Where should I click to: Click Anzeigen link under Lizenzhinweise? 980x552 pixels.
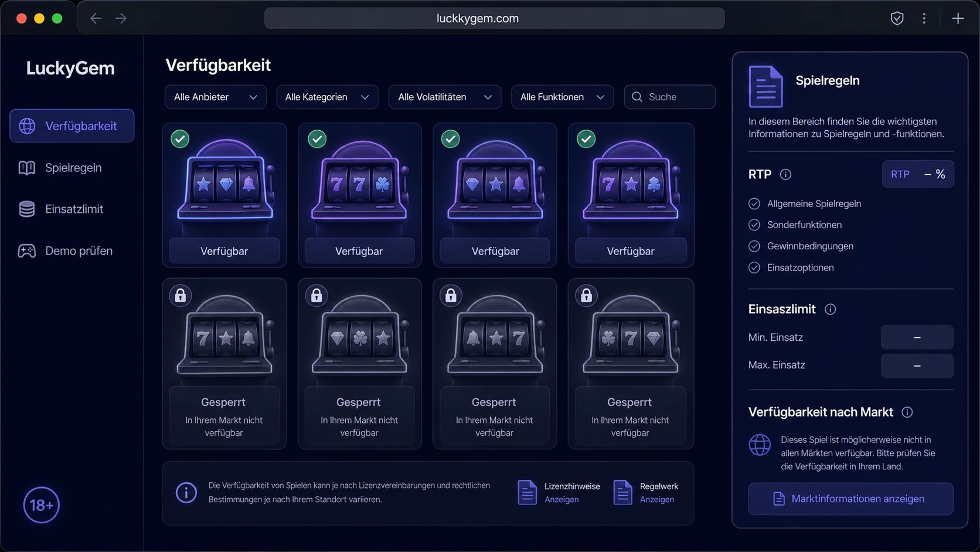(562, 500)
